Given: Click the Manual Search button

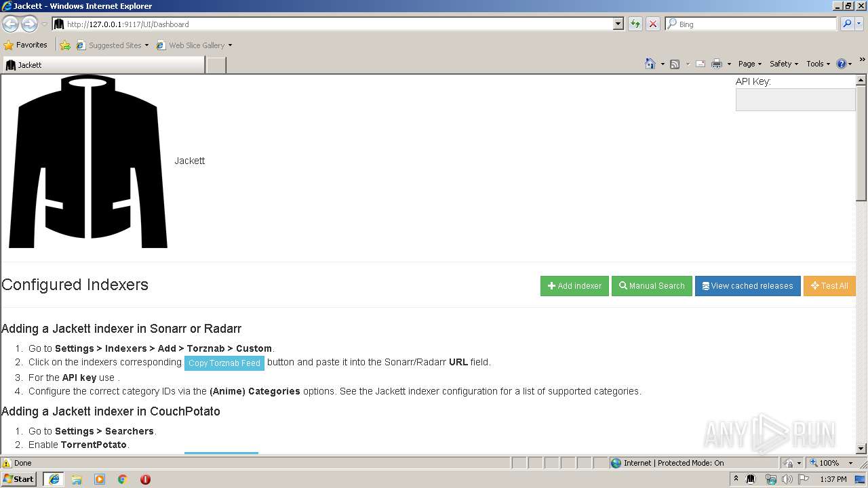Looking at the screenshot, I should pos(652,286).
